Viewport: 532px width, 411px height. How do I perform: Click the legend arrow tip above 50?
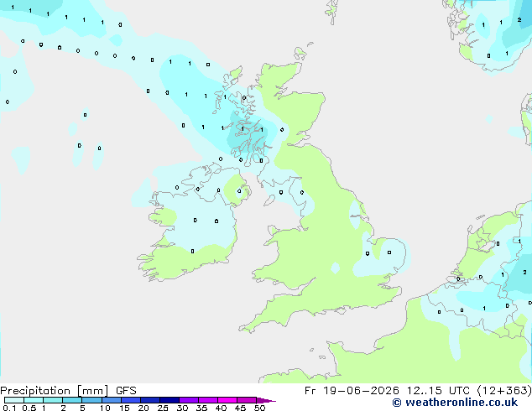(x=266, y=400)
